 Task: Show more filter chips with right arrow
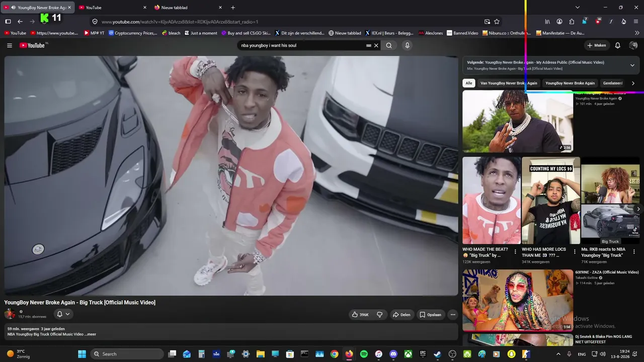point(633,83)
